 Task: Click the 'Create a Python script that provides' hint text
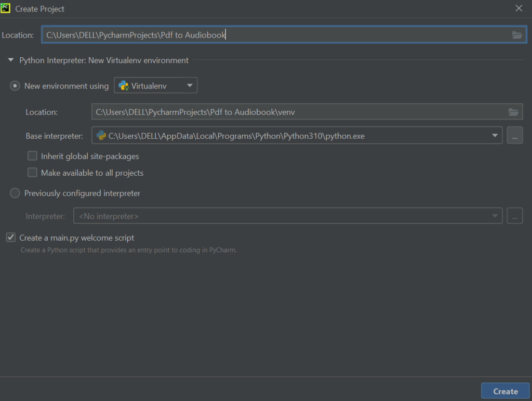[x=129, y=250]
